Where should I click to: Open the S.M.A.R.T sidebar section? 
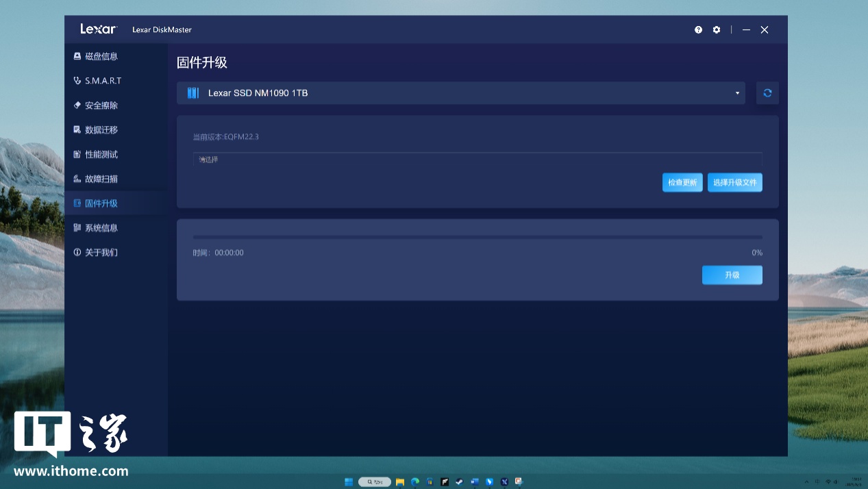[x=102, y=81]
